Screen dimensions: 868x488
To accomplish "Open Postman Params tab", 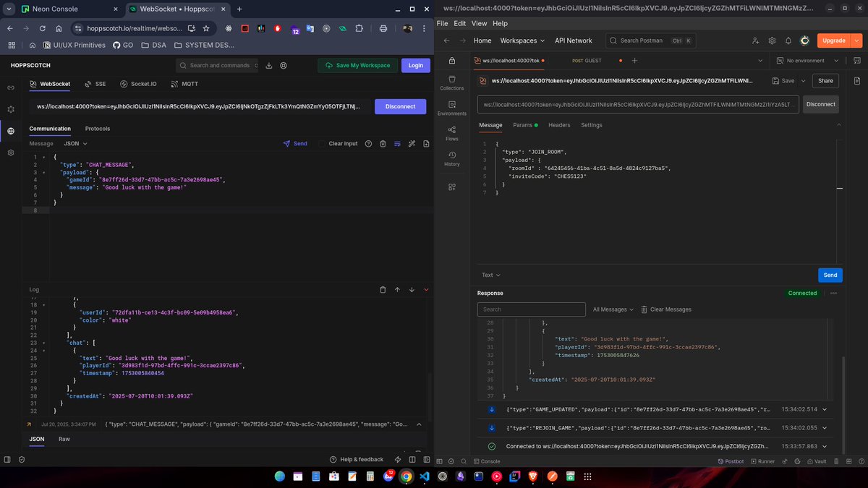I will click(525, 125).
